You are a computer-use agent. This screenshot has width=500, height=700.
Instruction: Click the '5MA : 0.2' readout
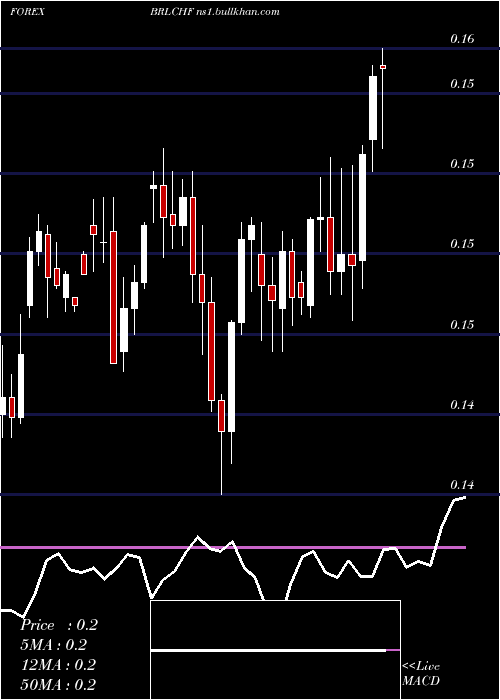click(x=54, y=645)
